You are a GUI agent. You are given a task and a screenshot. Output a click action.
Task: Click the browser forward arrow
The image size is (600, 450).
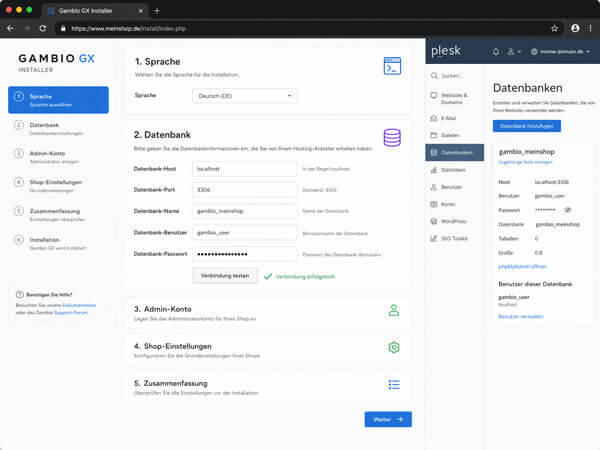click(26, 28)
